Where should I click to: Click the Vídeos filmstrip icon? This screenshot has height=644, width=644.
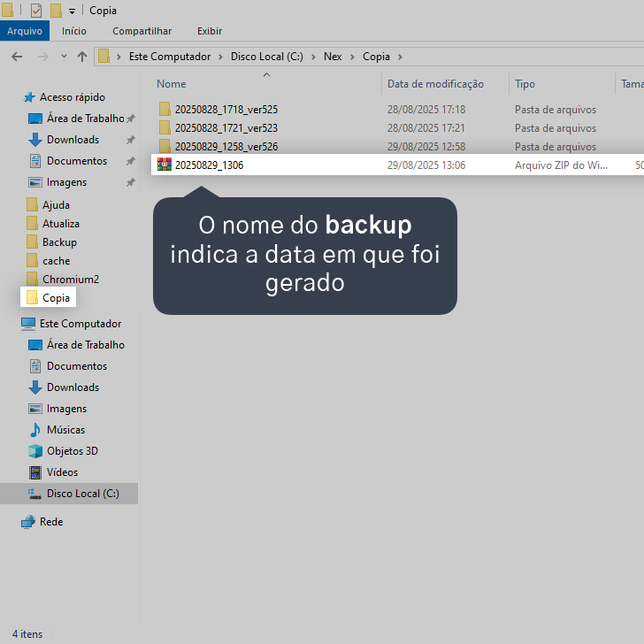pyautogui.click(x=34, y=472)
